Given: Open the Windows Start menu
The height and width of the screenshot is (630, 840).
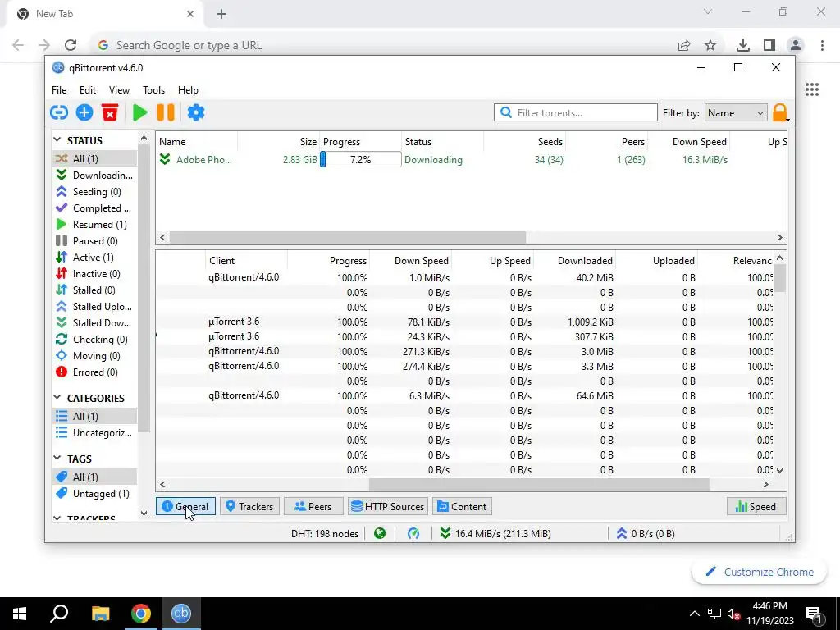Looking at the screenshot, I should coord(20,614).
